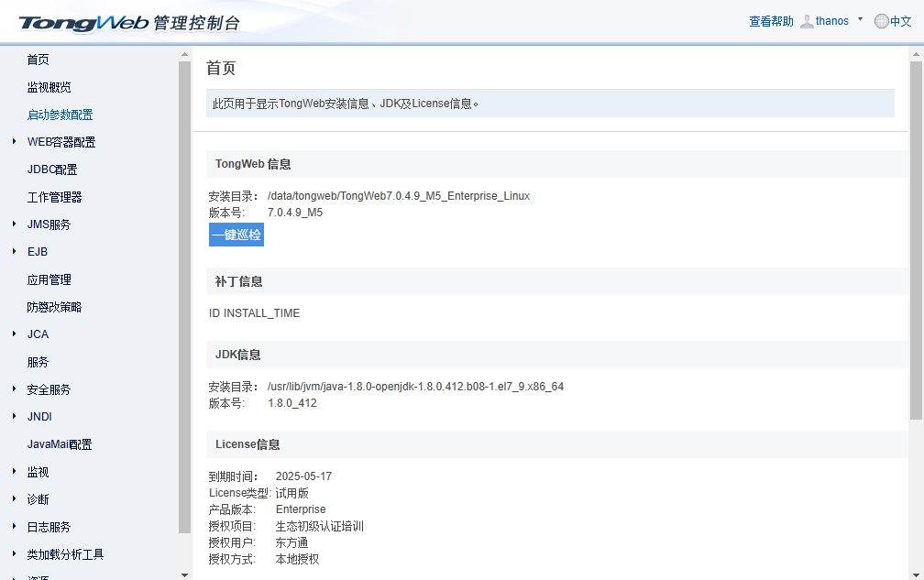
Task: Open the 查看帮助 help link
Action: pos(771,21)
